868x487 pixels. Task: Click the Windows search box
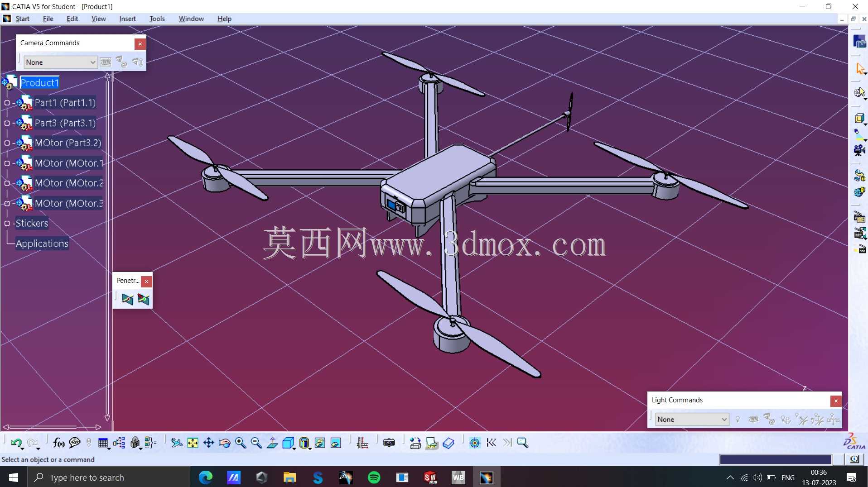tap(109, 477)
